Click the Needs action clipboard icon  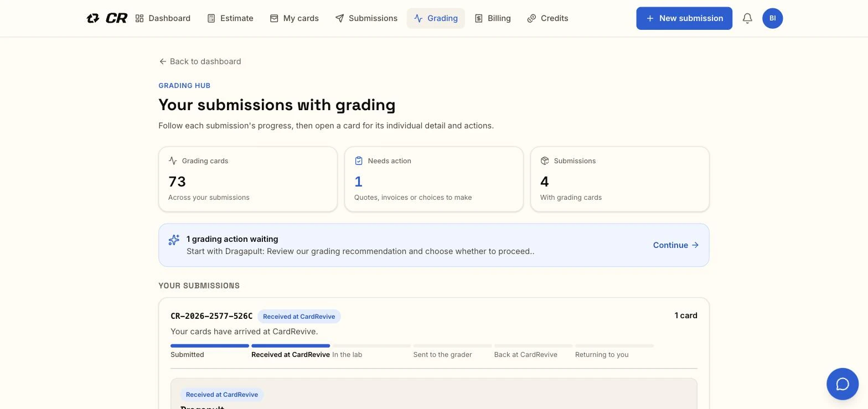coord(359,161)
